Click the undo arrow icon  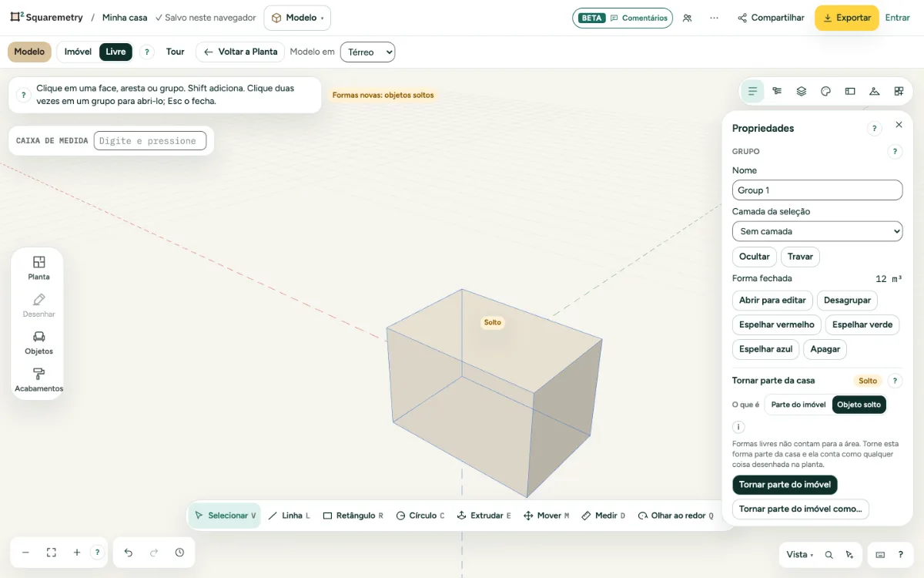tap(129, 553)
